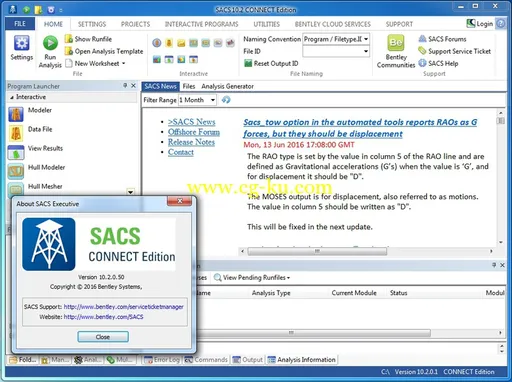This screenshot has height=382, width=512.
Task: Select the SACS News tab
Action: (x=160, y=86)
